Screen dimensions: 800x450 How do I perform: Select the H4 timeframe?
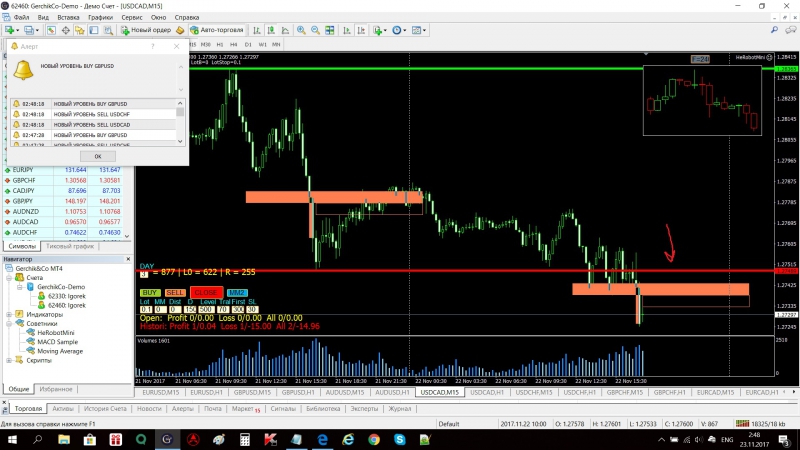[234, 44]
